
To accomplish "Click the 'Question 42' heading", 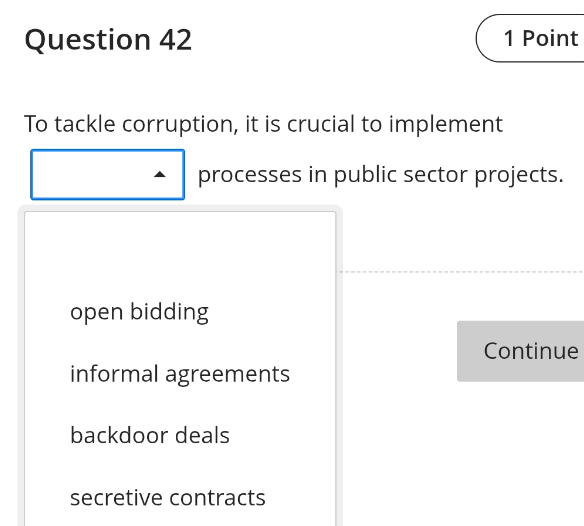I will 108,39.
